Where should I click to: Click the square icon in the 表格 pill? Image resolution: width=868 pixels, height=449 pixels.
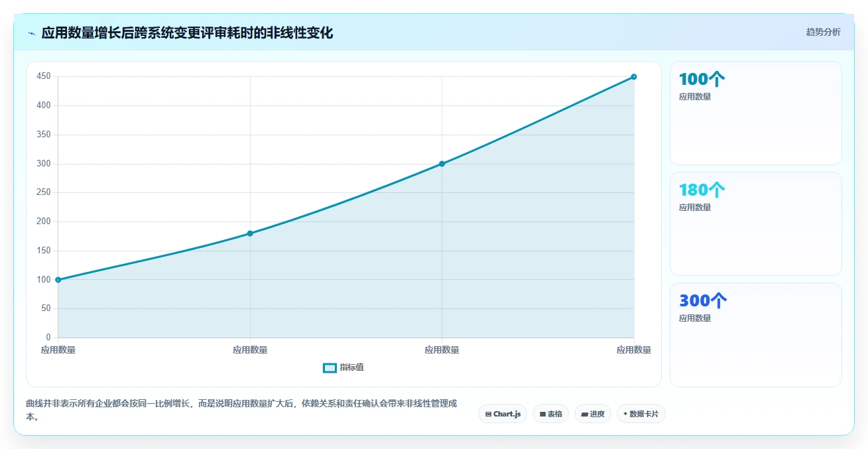pos(542,414)
